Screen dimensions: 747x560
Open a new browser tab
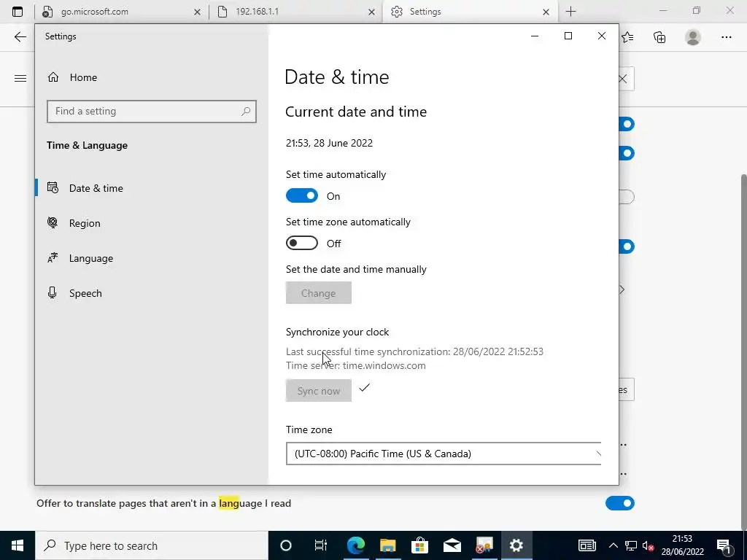(x=570, y=12)
